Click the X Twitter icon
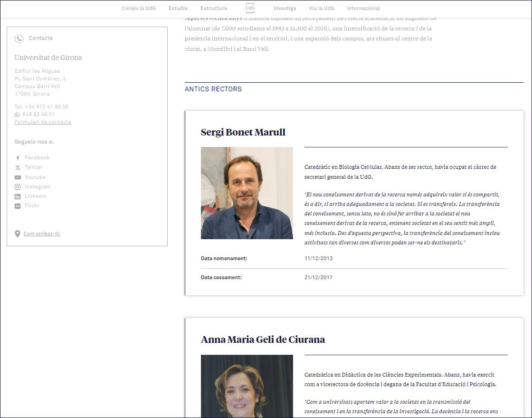The height and width of the screenshot is (418, 532). pos(18,167)
